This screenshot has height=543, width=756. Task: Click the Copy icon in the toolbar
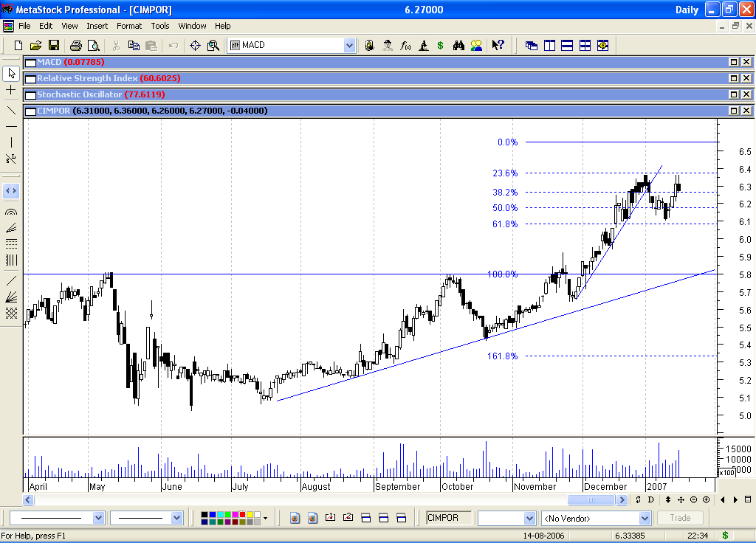pos(134,45)
